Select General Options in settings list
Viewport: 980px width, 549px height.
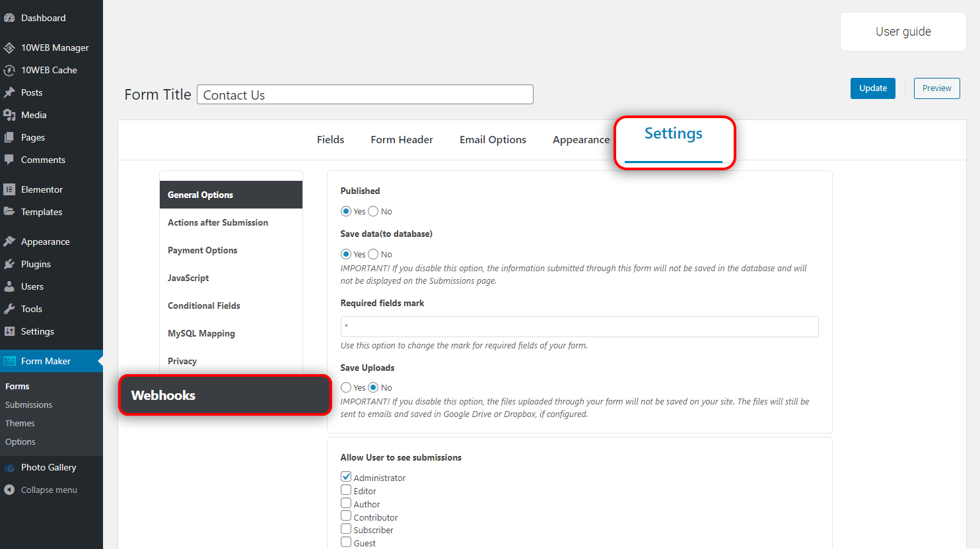(231, 195)
